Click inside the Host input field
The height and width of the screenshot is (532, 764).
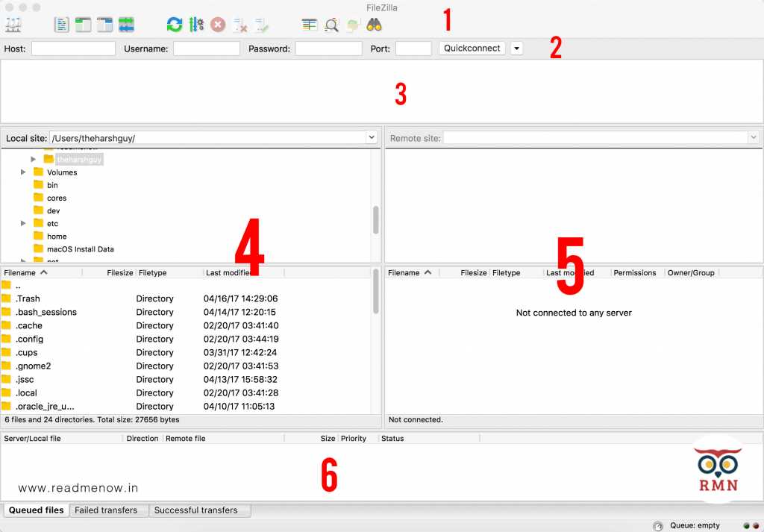tap(73, 48)
